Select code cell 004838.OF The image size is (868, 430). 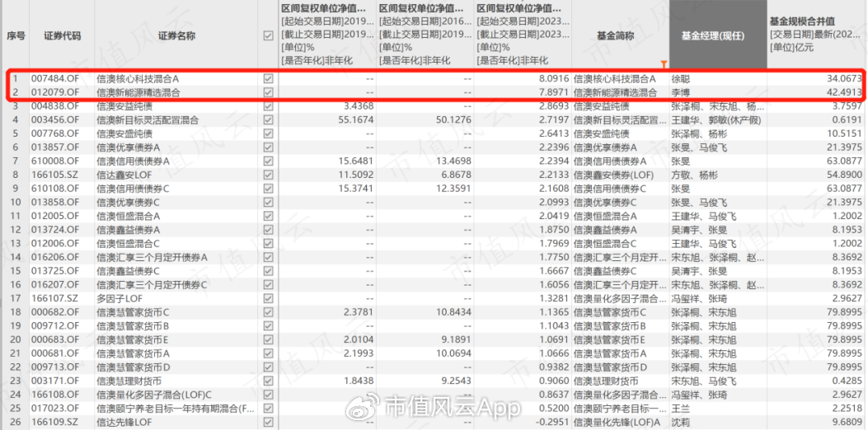tap(55, 106)
